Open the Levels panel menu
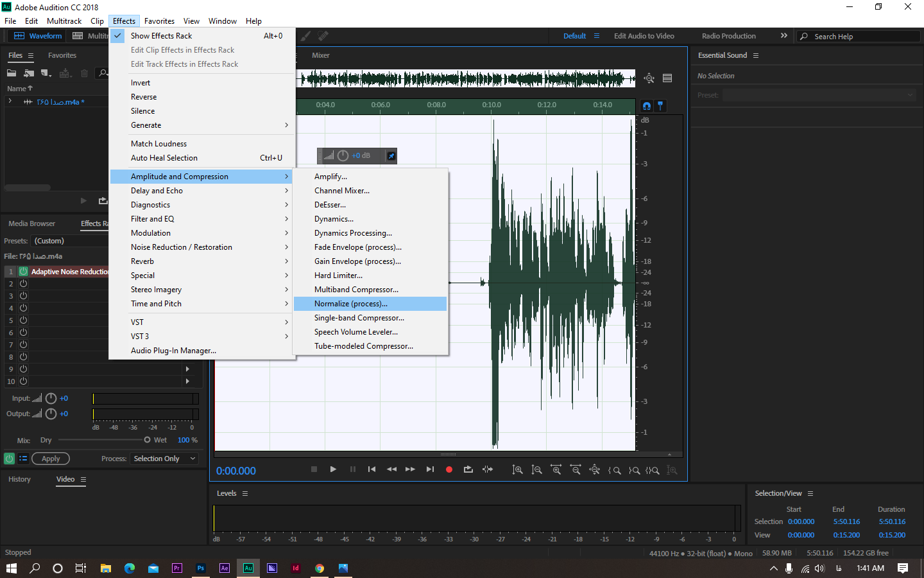The width and height of the screenshot is (924, 578). pos(245,494)
